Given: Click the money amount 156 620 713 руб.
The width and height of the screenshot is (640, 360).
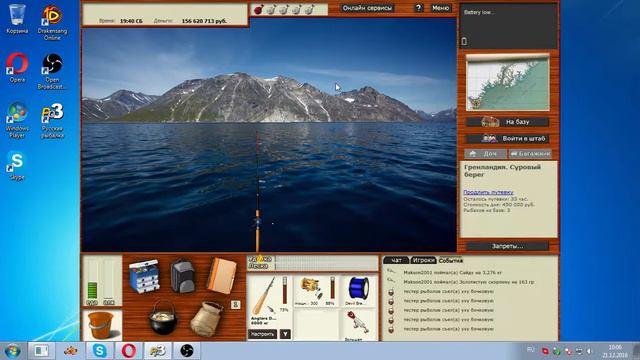Looking at the screenshot, I should [204, 21].
